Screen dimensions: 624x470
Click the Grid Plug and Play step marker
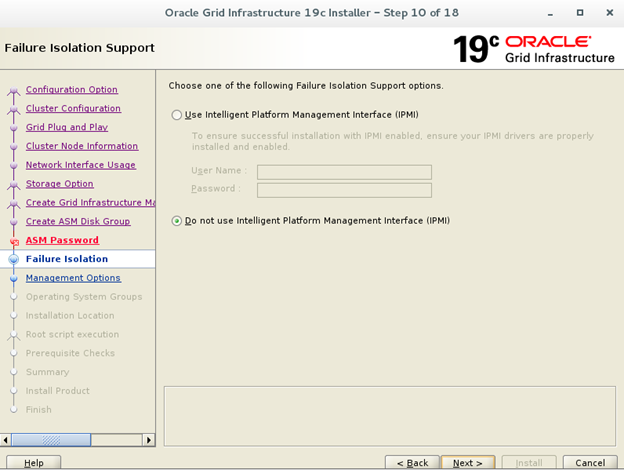coord(14,128)
